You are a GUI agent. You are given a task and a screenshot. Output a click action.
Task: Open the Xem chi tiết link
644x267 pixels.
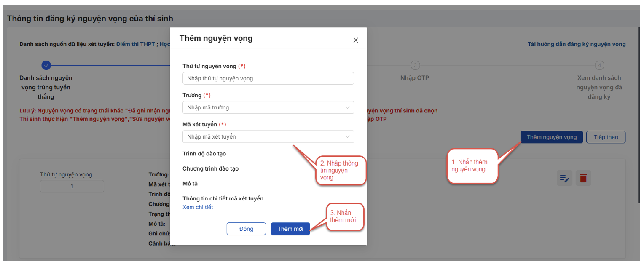pos(198,207)
